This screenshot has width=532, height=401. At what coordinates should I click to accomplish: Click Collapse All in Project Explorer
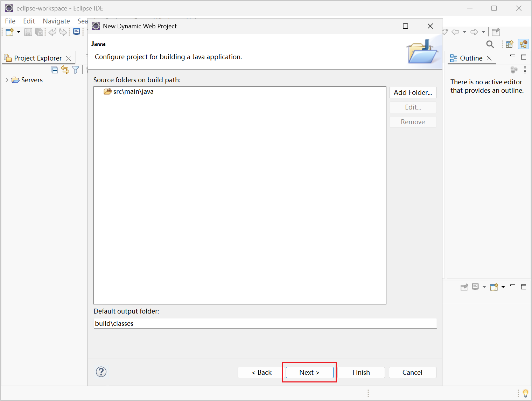pos(55,70)
